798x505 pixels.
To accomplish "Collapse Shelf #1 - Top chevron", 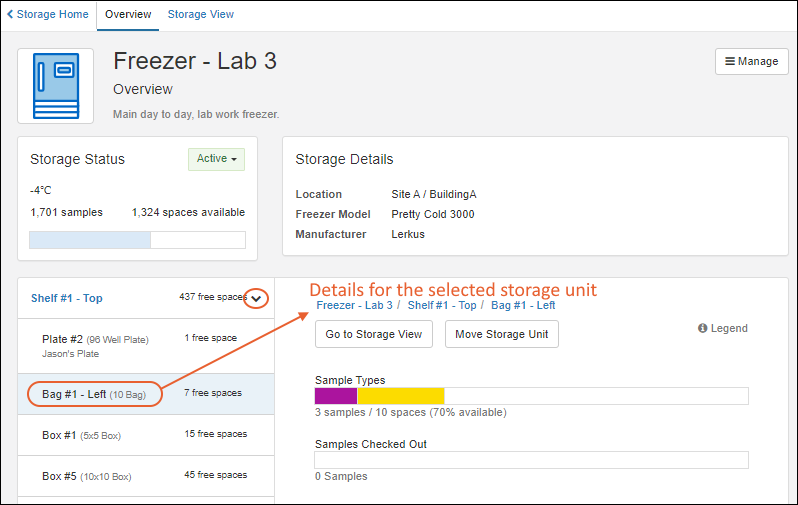I will coord(256,298).
